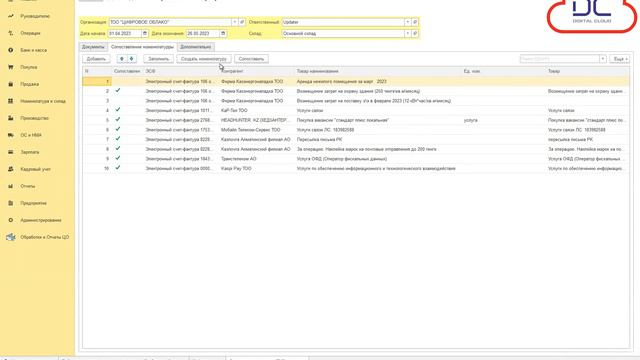
Task: Click the Дата окончания date field
Action: pos(203,33)
